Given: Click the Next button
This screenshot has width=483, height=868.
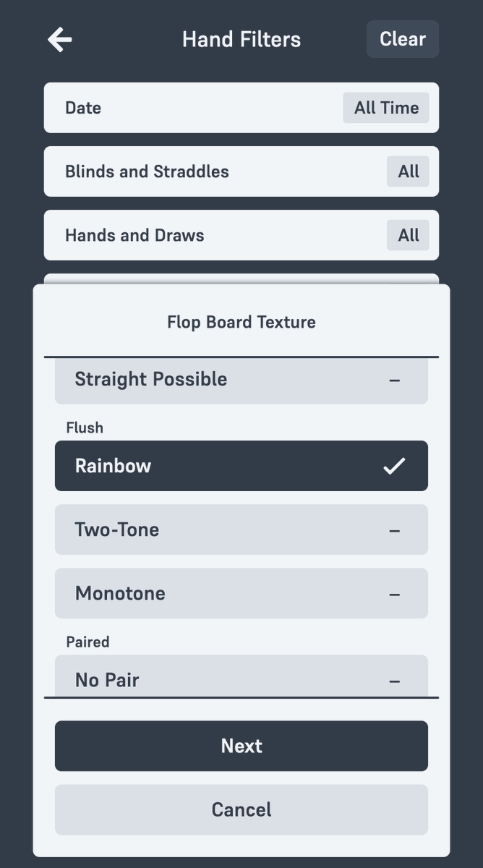Looking at the screenshot, I should pos(241,746).
